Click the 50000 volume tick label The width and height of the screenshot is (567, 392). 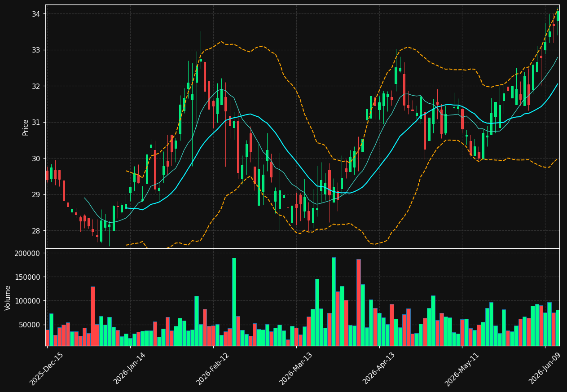30,325
